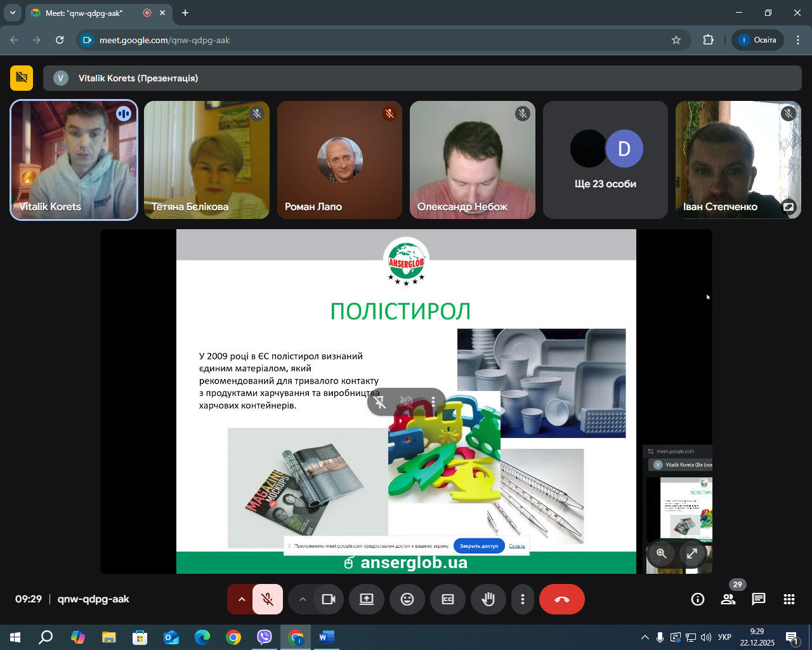This screenshot has height=650, width=812.
Task: Expand video settings arrow beside camera
Action: 303,599
